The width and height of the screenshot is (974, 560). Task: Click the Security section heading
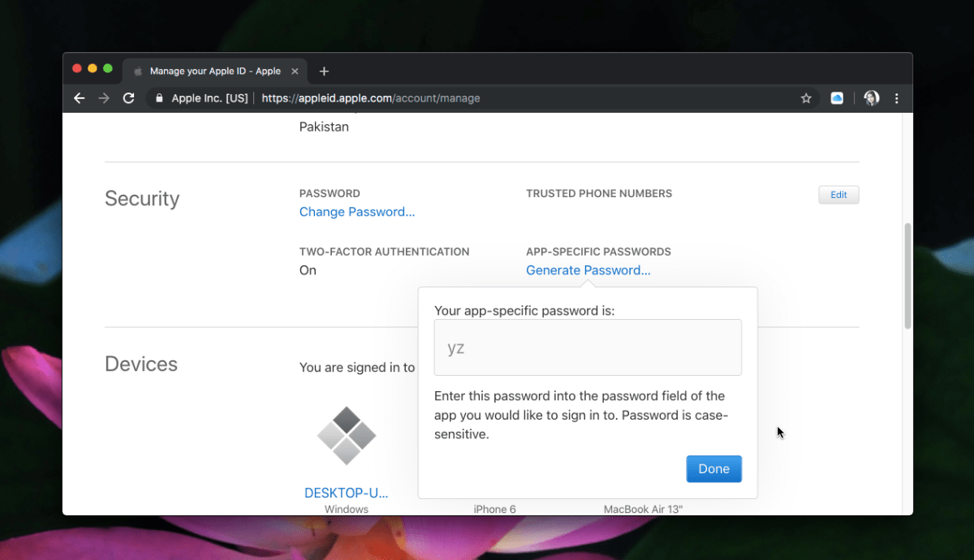(142, 199)
